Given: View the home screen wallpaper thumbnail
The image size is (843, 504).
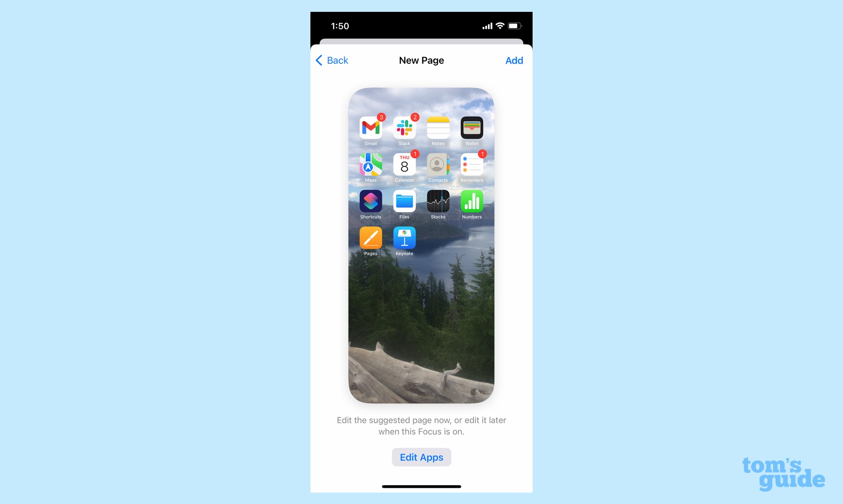Looking at the screenshot, I should click(x=421, y=245).
